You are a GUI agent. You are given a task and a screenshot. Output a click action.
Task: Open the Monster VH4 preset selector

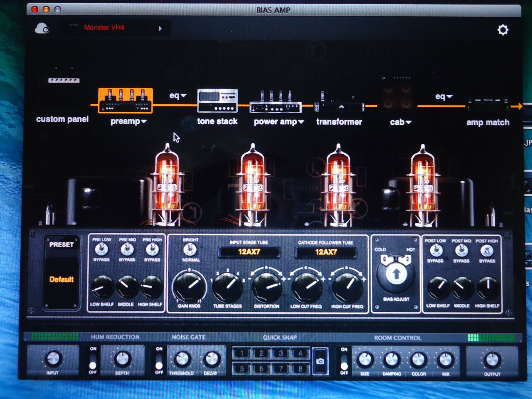(117, 28)
